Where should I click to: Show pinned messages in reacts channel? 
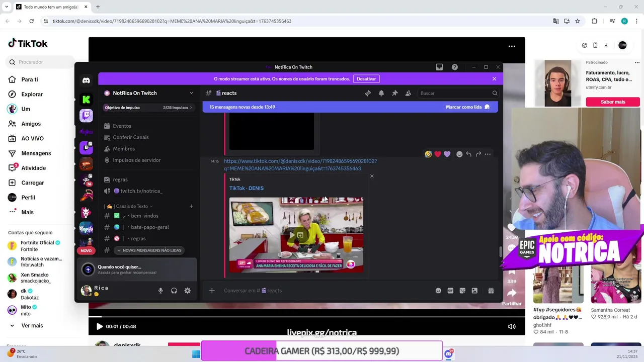pyautogui.click(x=395, y=93)
